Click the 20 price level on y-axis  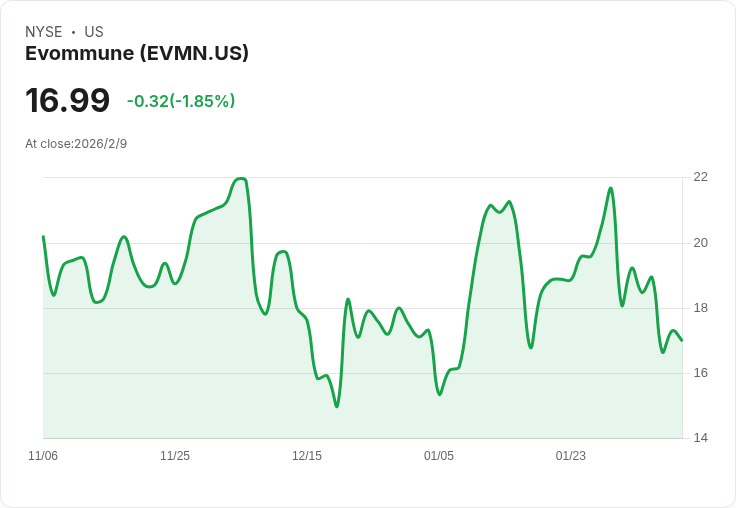pos(700,243)
